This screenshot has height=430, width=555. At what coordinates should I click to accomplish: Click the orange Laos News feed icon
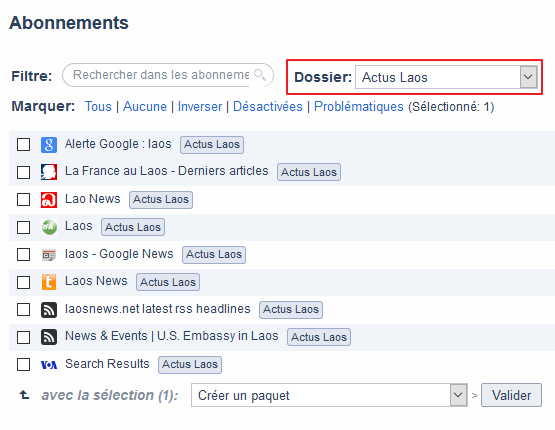click(x=49, y=282)
